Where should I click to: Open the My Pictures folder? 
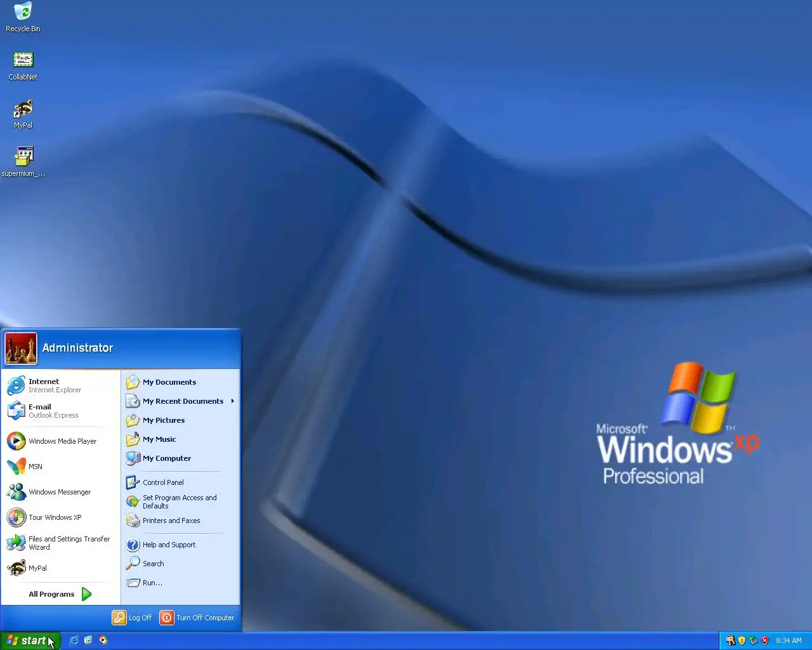[x=180, y=420]
